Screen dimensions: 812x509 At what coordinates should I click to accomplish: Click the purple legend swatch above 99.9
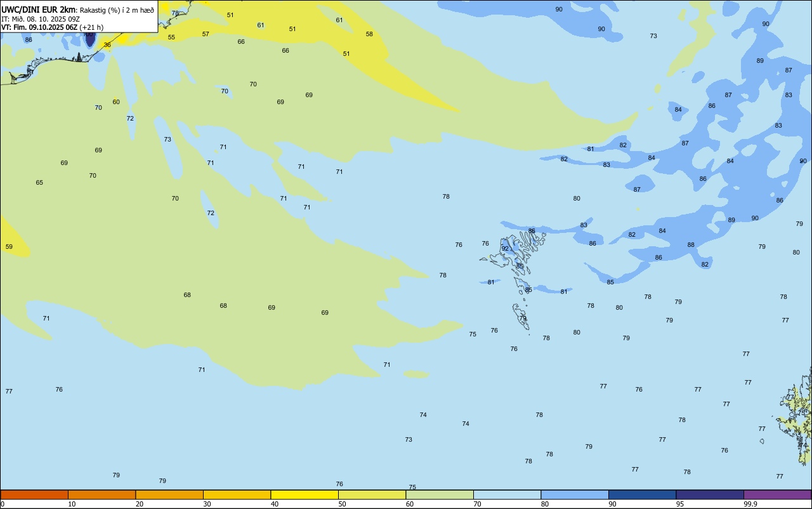777,494
